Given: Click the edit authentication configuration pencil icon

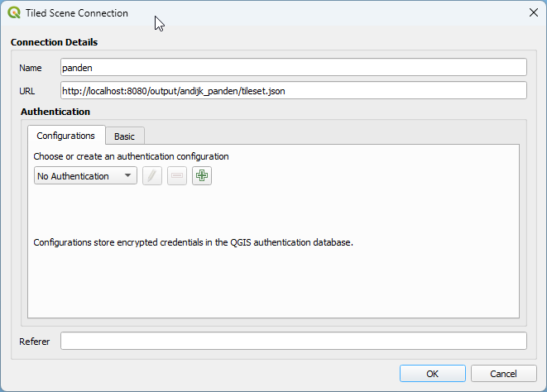Looking at the screenshot, I should click(152, 175).
